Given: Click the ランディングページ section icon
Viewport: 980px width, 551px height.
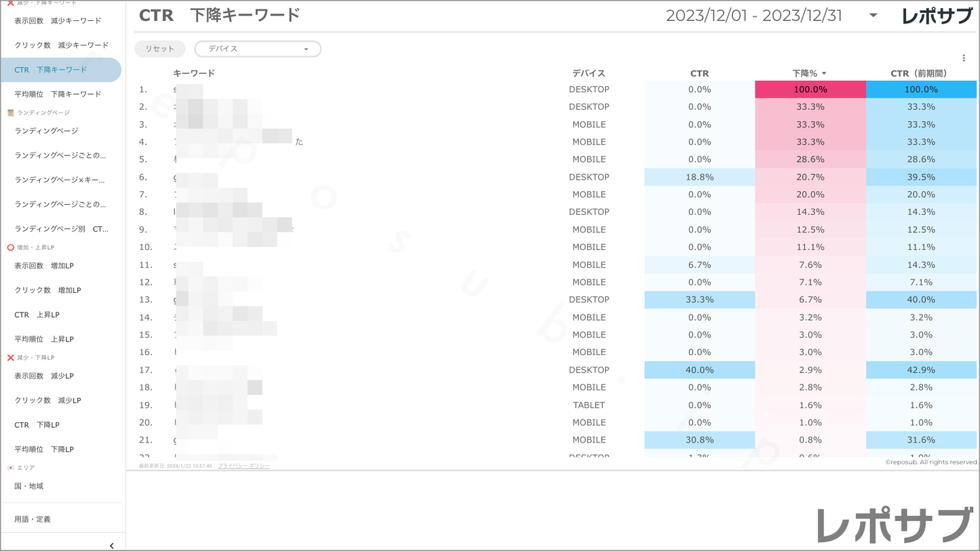Looking at the screenshot, I should tap(10, 113).
